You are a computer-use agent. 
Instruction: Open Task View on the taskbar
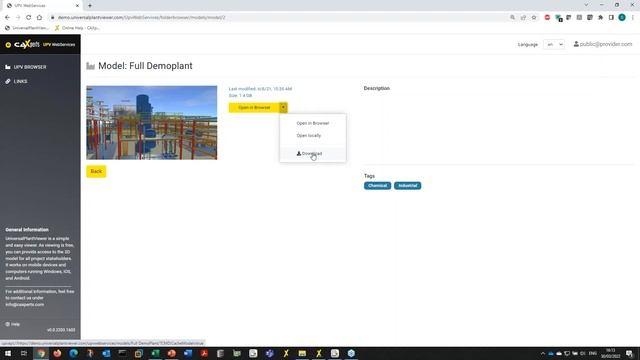pyautogui.click(x=24, y=353)
